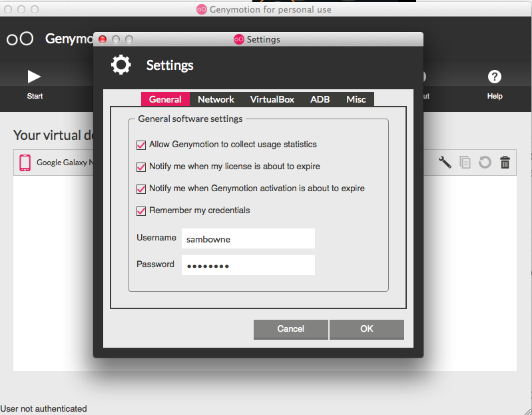Click the clone device icon
Viewport: 532px width, 415px height.
[x=465, y=162]
